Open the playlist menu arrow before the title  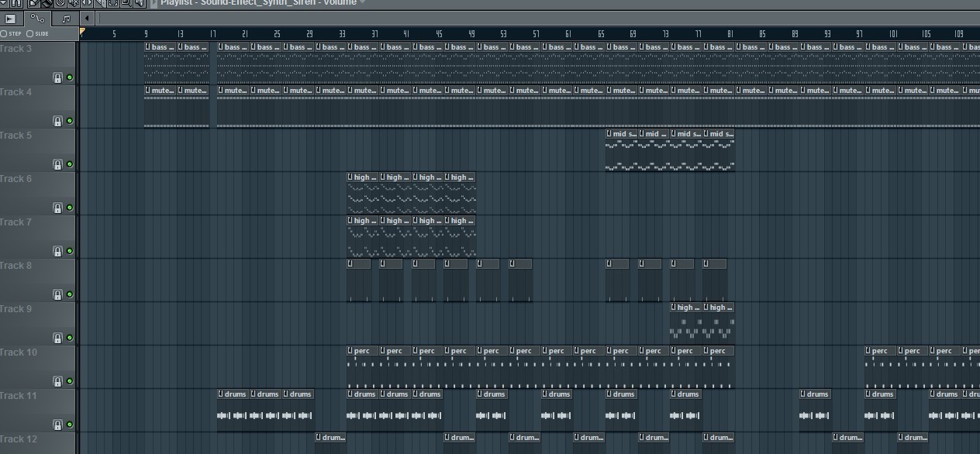coord(154,3)
